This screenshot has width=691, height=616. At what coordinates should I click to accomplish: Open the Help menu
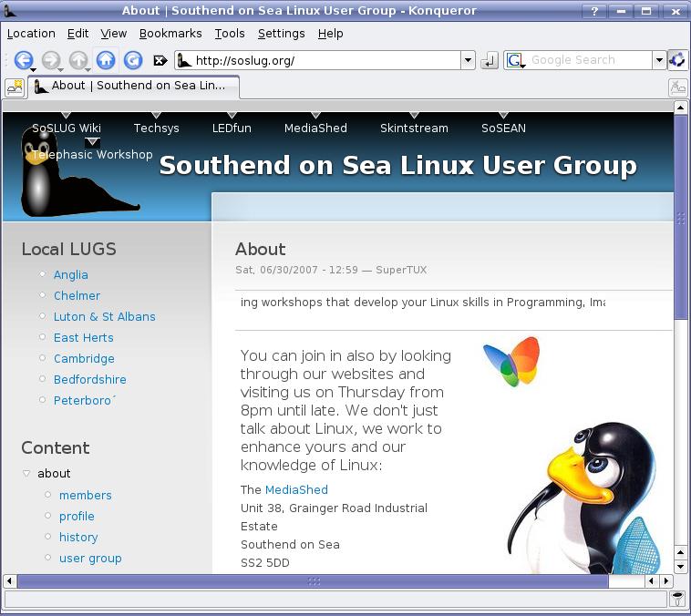point(331,34)
